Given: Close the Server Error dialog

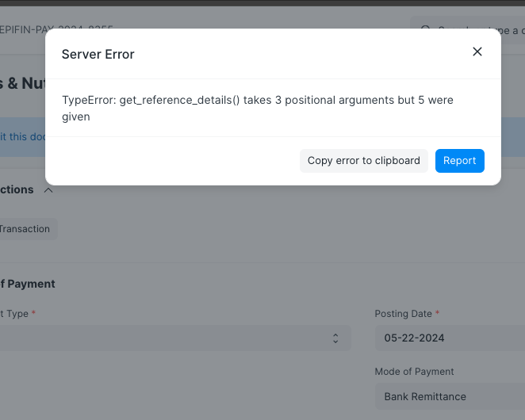Looking at the screenshot, I should 477,52.
